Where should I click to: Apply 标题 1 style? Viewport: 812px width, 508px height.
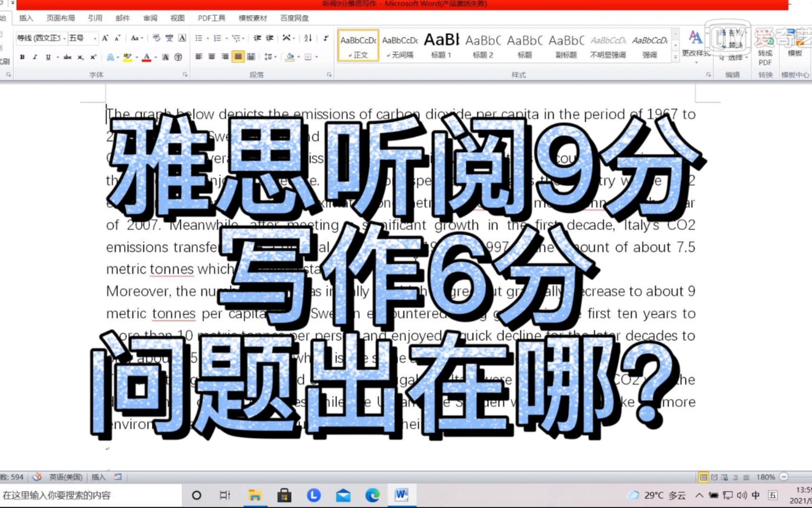(441, 45)
